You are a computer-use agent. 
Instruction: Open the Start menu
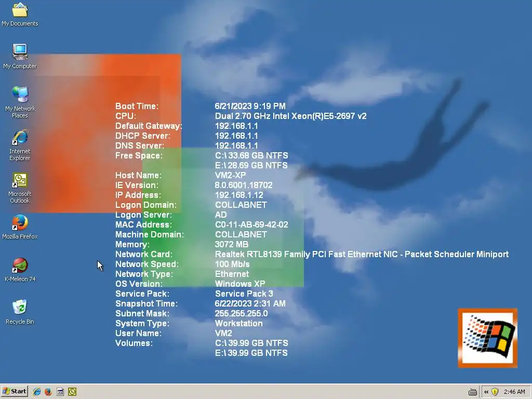coord(14,391)
